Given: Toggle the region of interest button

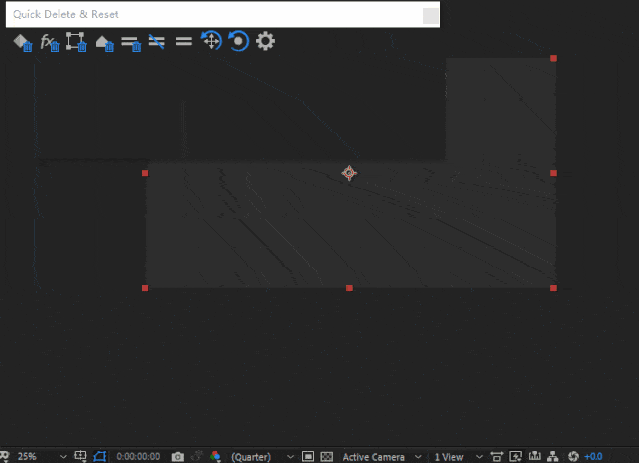Looking at the screenshot, I should [x=308, y=457].
